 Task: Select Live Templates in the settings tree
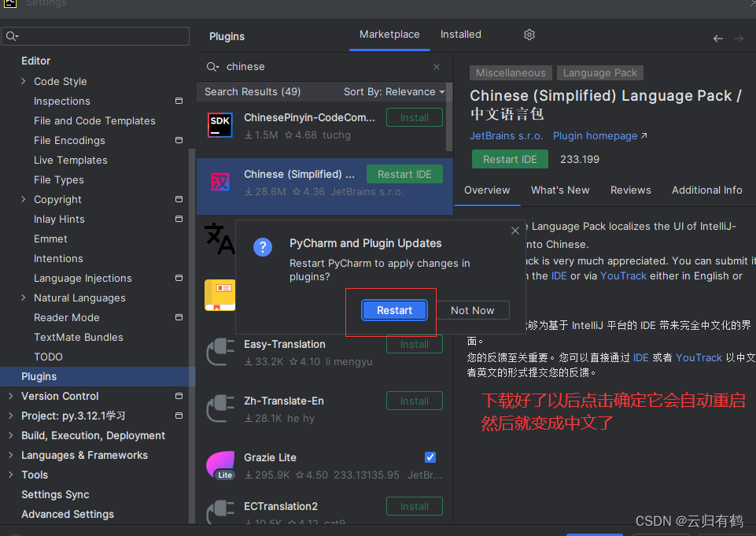tap(70, 161)
